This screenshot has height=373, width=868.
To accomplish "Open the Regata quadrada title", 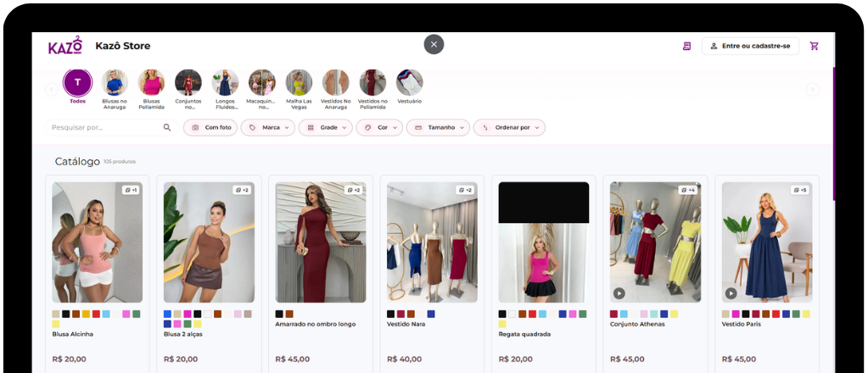I will click(x=524, y=334).
